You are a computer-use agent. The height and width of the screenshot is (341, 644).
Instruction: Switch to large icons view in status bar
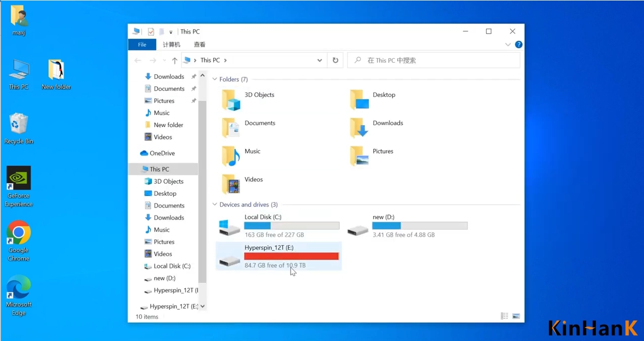click(x=516, y=316)
